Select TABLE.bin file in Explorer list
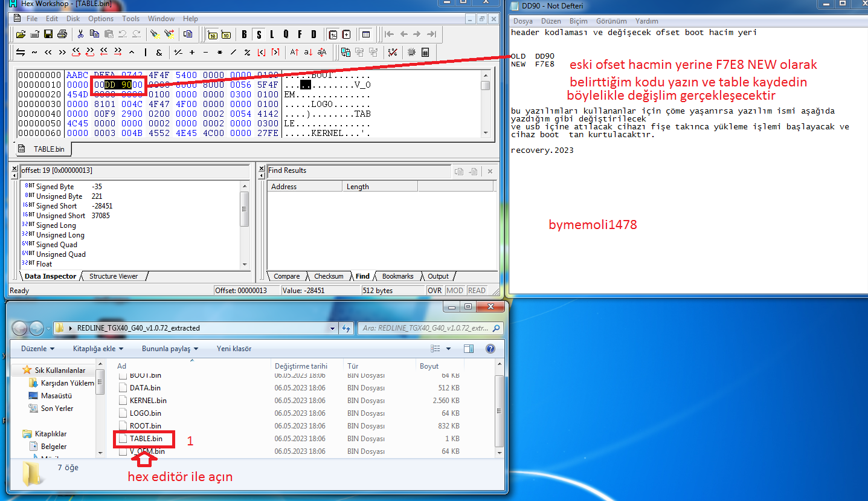Viewport: 868px width, 501px height. point(146,439)
